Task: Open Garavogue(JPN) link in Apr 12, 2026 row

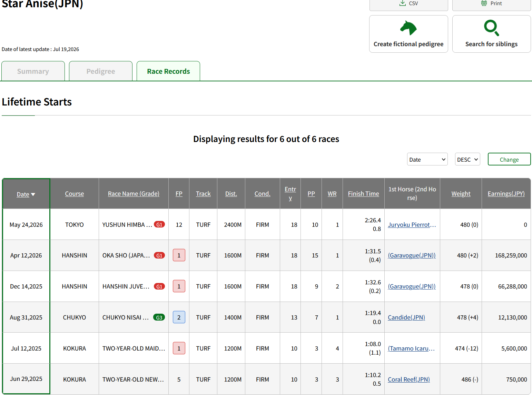Action: point(412,255)
